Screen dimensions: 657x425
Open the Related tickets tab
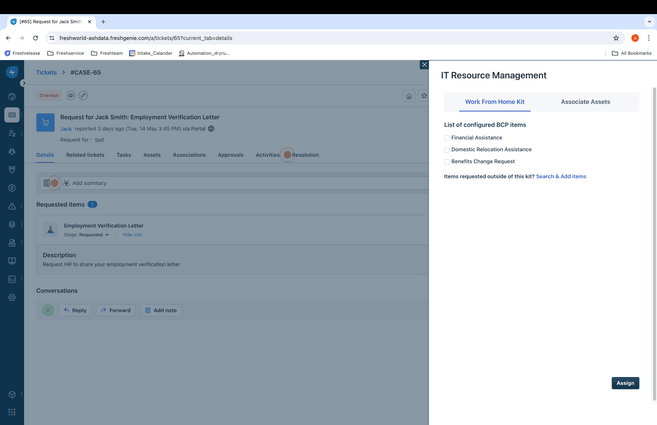85,155
